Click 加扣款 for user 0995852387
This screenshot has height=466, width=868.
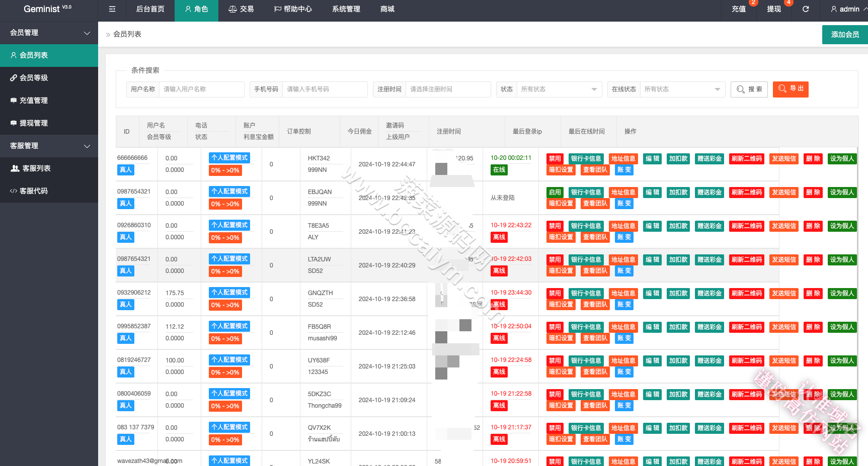(678, 327)
